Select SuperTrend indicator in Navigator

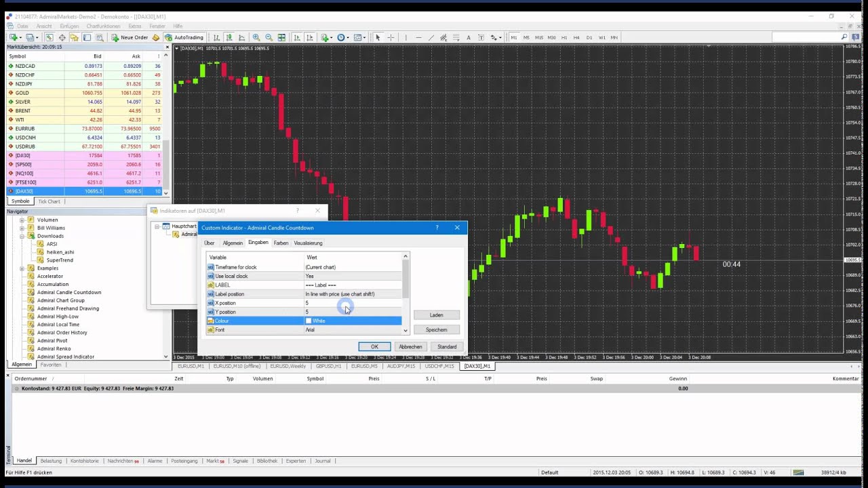[60, 260]
